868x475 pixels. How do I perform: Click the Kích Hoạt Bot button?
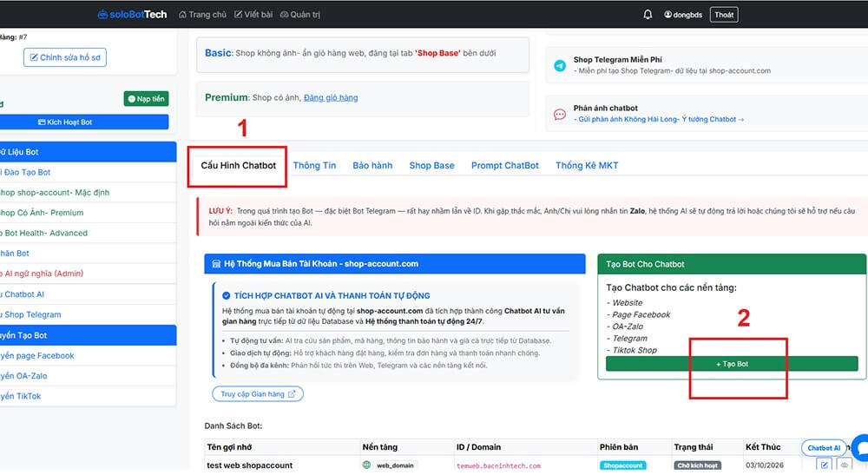point(83,122)
